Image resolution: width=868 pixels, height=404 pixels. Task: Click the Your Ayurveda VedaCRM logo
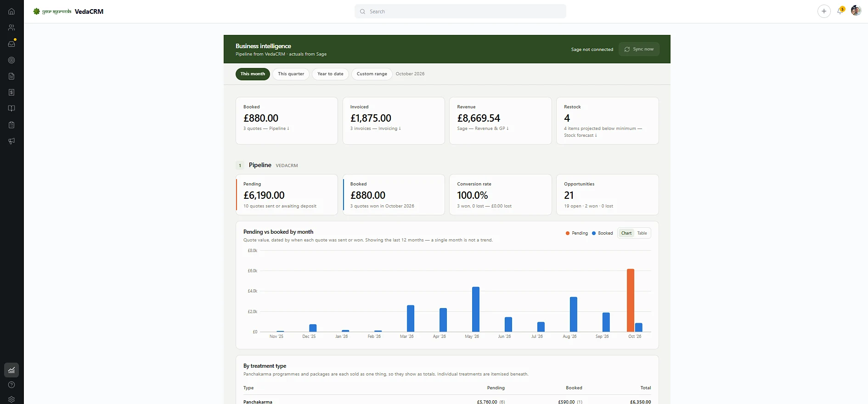68,11
